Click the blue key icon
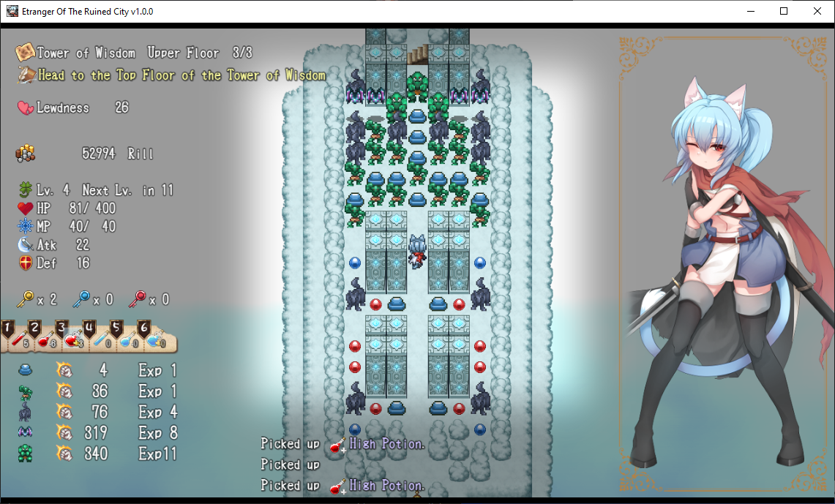Image resolution: width=835 pixels, height=504 pixels. click(81, 299)
